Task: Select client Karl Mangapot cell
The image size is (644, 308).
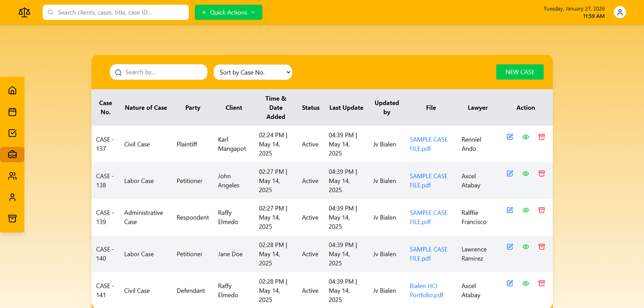Action: pyautogui.click(x=232, y=144)
